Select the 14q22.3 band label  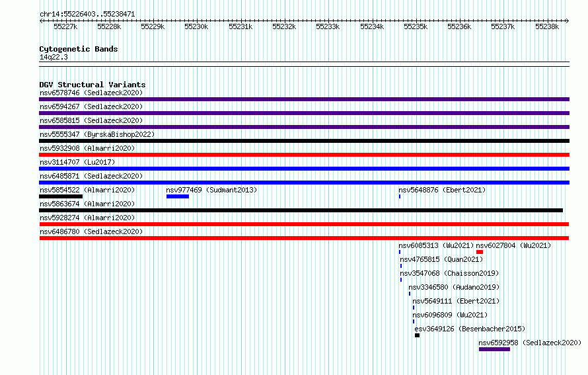coord(54,57)
